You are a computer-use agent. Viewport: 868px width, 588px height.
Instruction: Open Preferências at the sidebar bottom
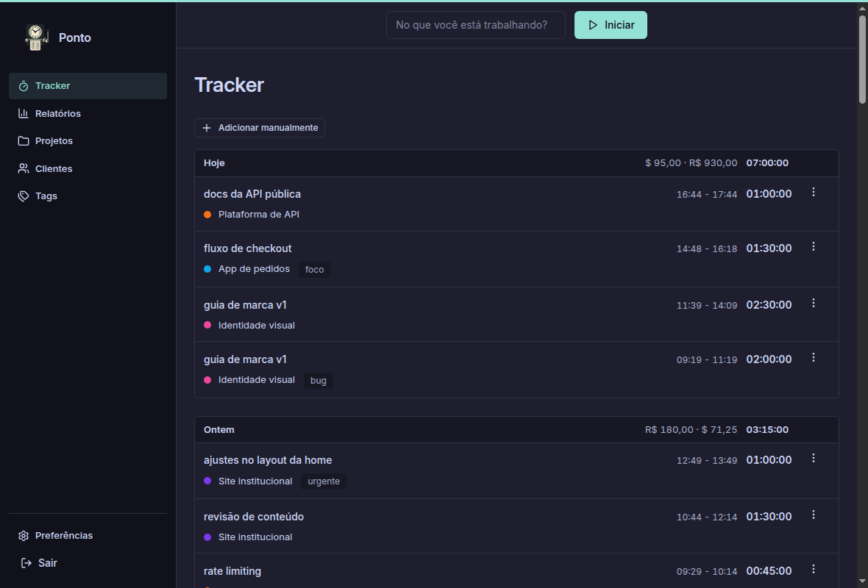tap(88, 536)
